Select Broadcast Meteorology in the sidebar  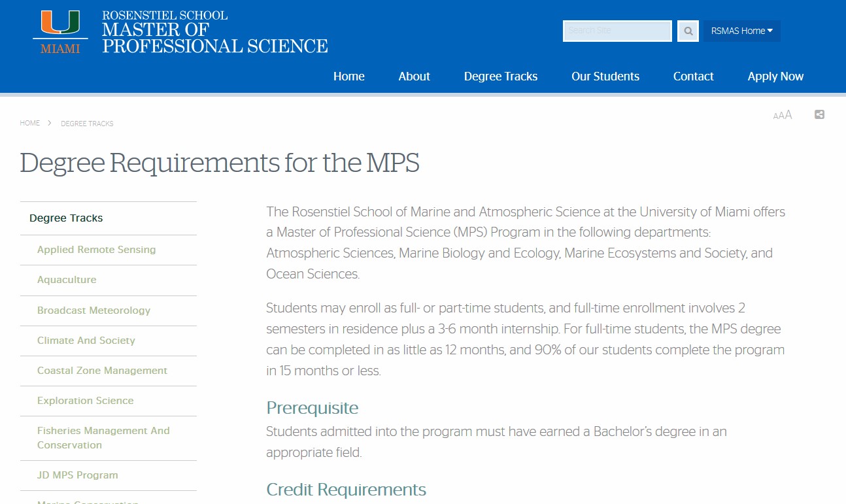tap(93, 311)
